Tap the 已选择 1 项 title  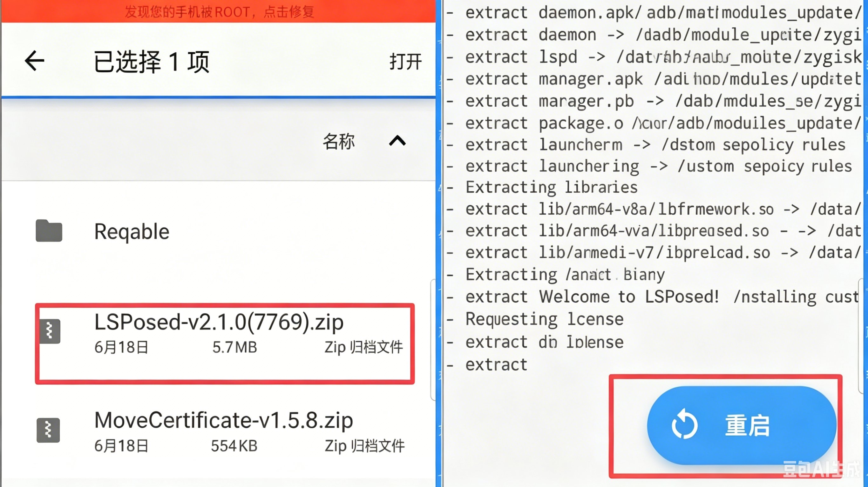(x=152, y=62)
